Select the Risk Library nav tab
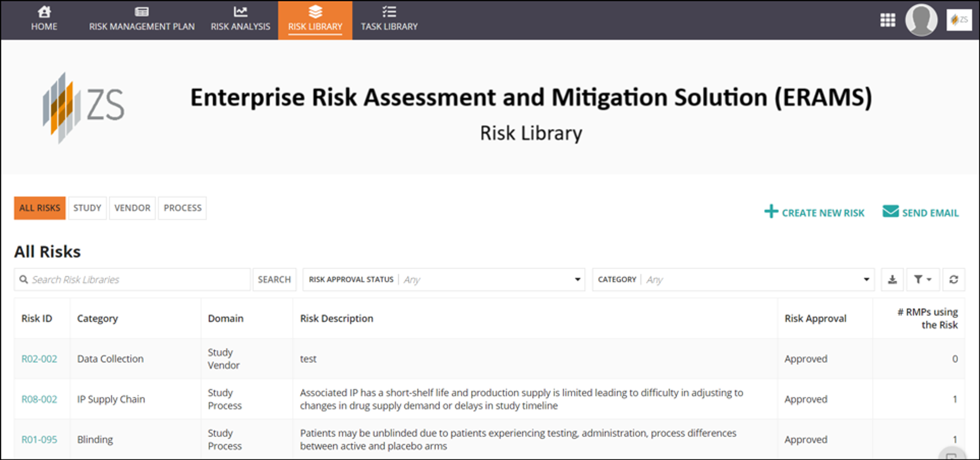The image size is (980, 460). pos(315,20)
